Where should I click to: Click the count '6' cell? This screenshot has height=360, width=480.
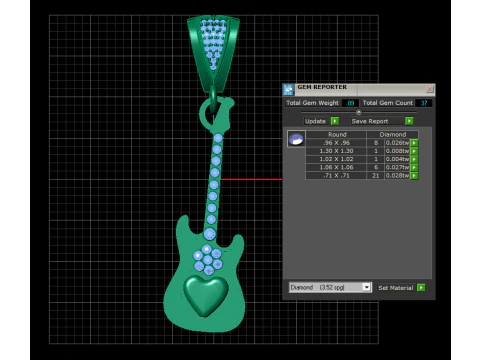coord(376,167)
